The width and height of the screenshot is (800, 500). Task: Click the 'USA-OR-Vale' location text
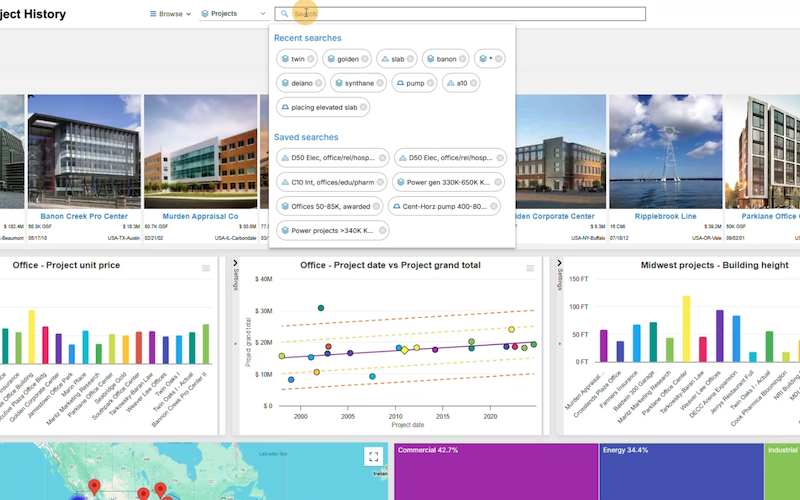point(706,238)
